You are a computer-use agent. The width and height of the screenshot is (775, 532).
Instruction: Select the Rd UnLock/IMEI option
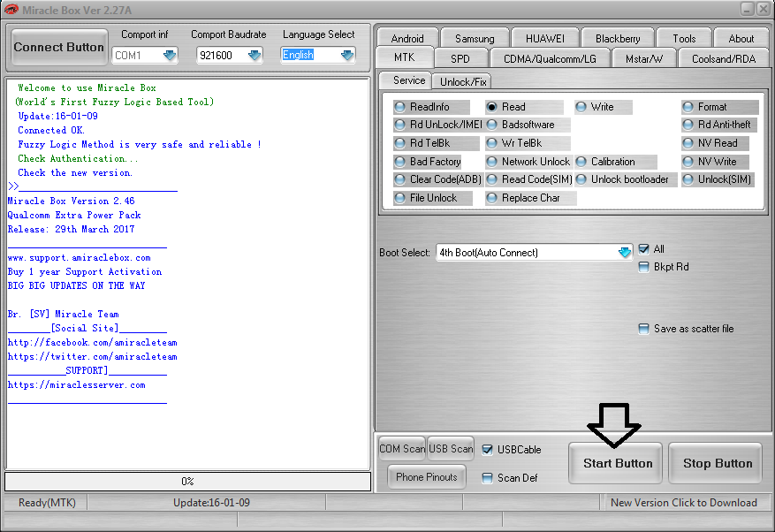(x=438, y=125)
